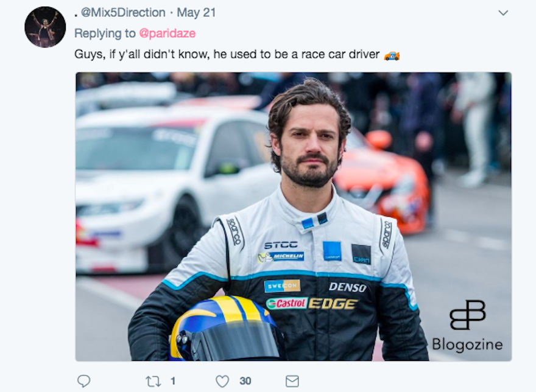This screenshot has width=536, height=392.
Task: Click the Castrol EDGE logo on the suit
Action: pos(312,304)
